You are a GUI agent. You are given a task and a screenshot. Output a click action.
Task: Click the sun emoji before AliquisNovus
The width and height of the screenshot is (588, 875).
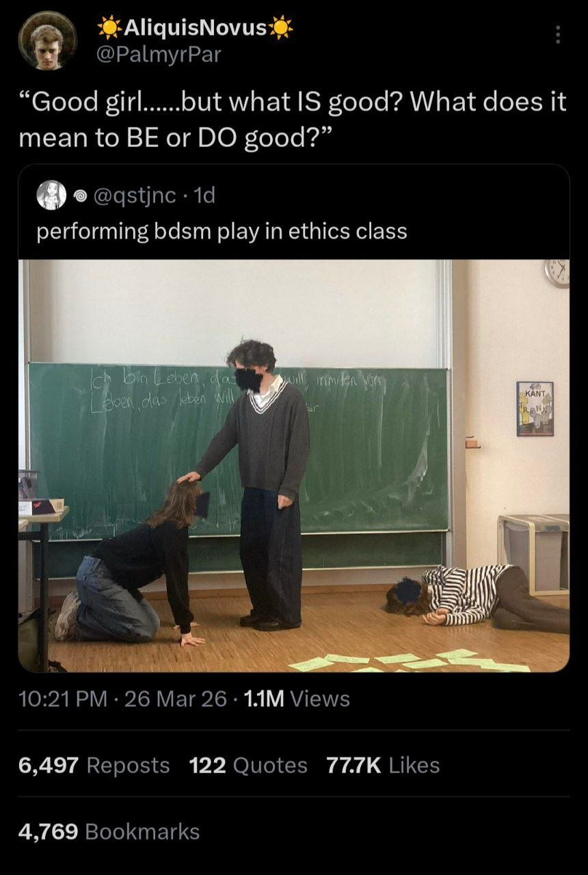click(x=109, y=27)
